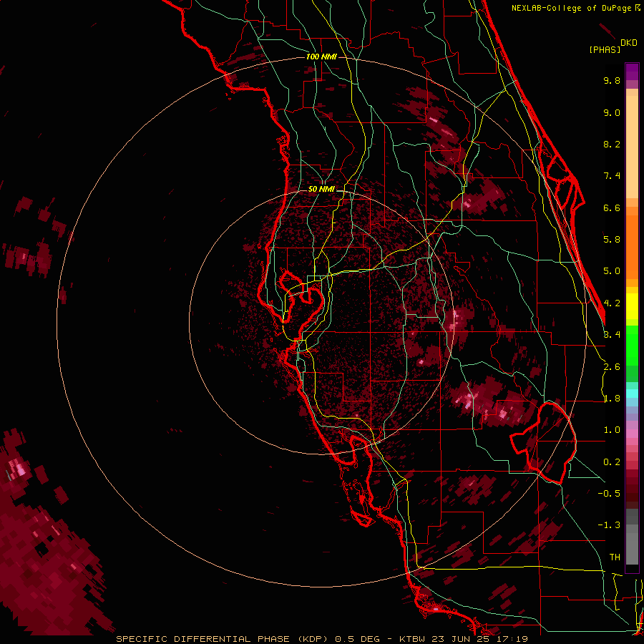This screenshot has height=644, width=644.
Task: Click the 0.2 value on the color scale
Action: [x=612, y=462]
